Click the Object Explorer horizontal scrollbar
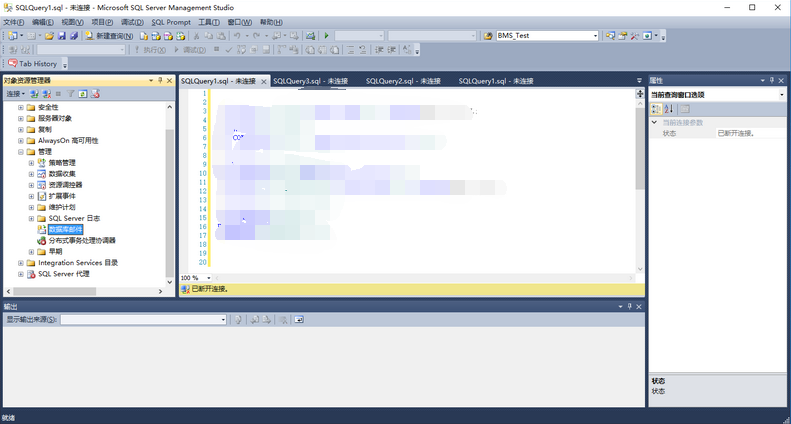The width and height of the screenshot is (791, 424). [54, 291]
